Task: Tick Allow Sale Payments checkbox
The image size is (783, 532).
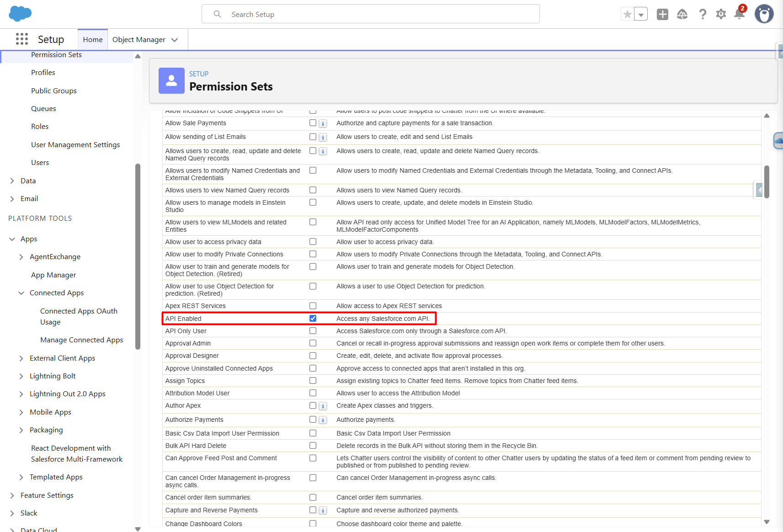Action: coord(313,122)
